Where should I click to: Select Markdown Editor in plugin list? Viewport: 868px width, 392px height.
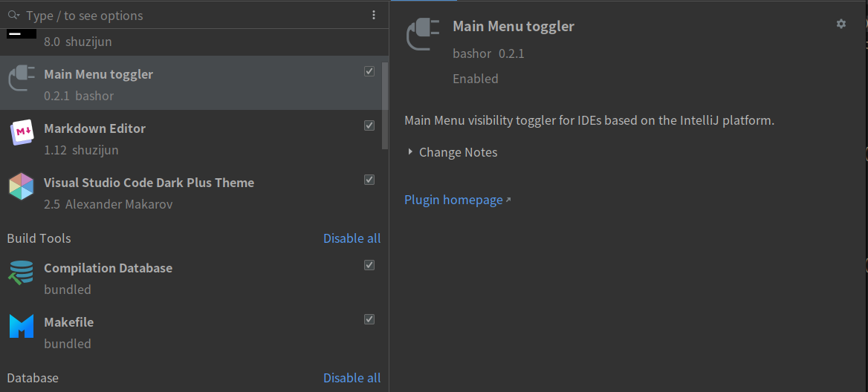coord(191,138)
